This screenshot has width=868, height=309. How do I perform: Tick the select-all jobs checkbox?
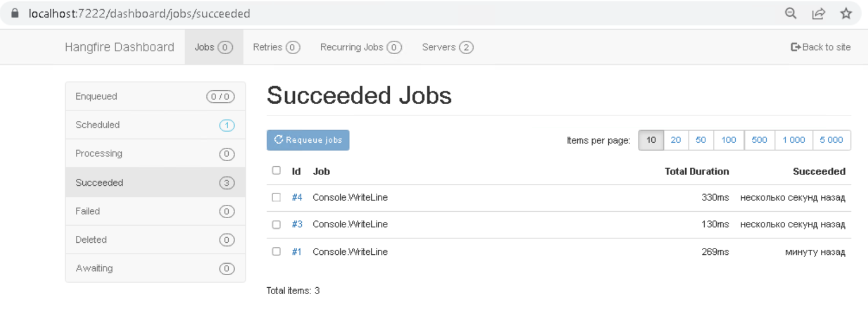pyautogui.click(x=276, y=170)
